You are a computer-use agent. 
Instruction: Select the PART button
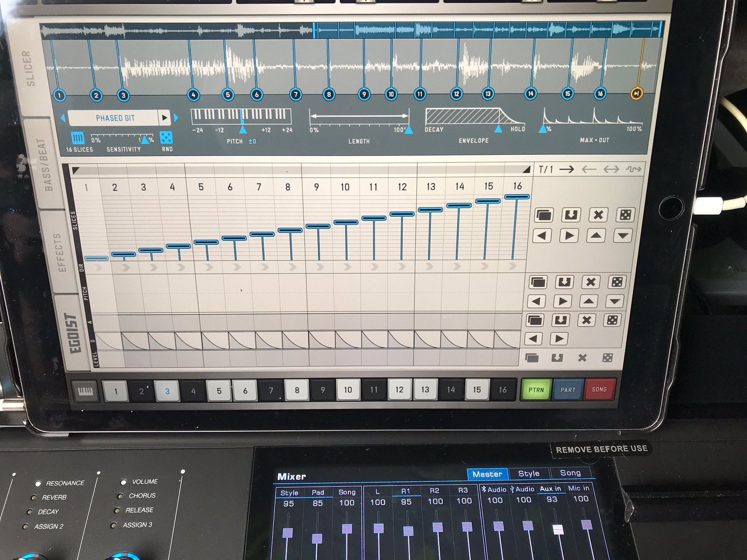(567, 390)
